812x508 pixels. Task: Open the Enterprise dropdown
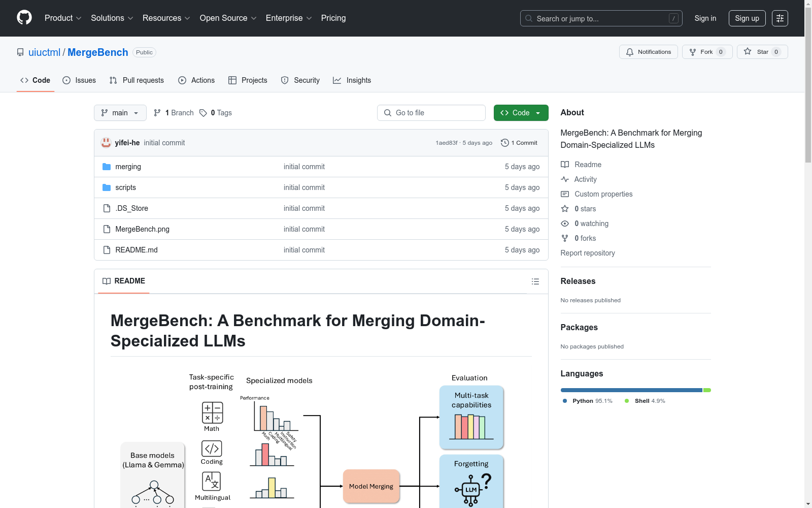click(289, 18)
